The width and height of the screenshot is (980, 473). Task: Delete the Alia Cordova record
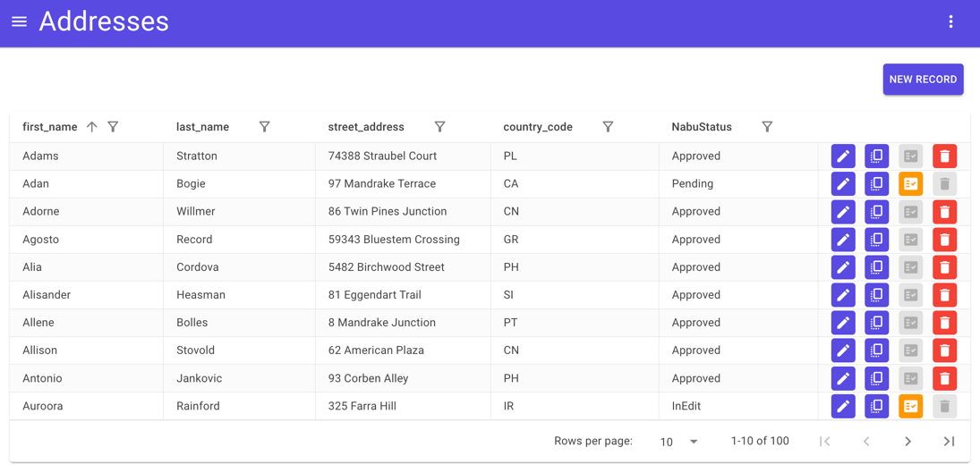(x=944, y=267)
